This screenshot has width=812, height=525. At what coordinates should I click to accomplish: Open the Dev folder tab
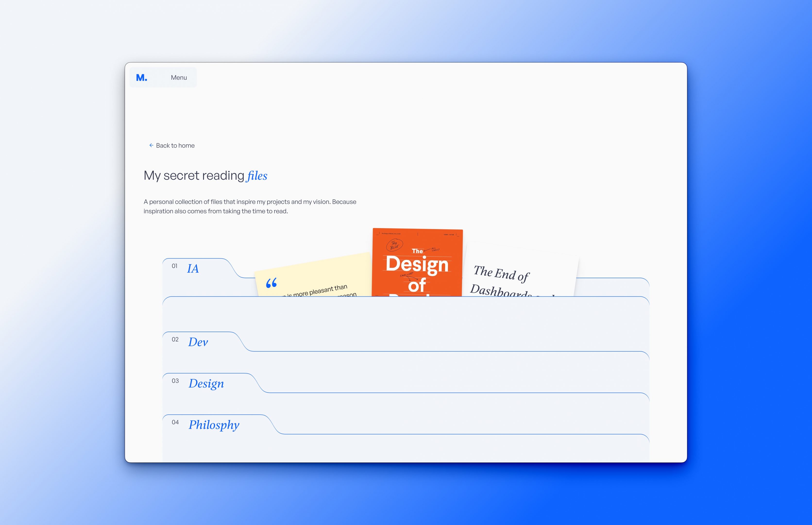pos(198,342)
